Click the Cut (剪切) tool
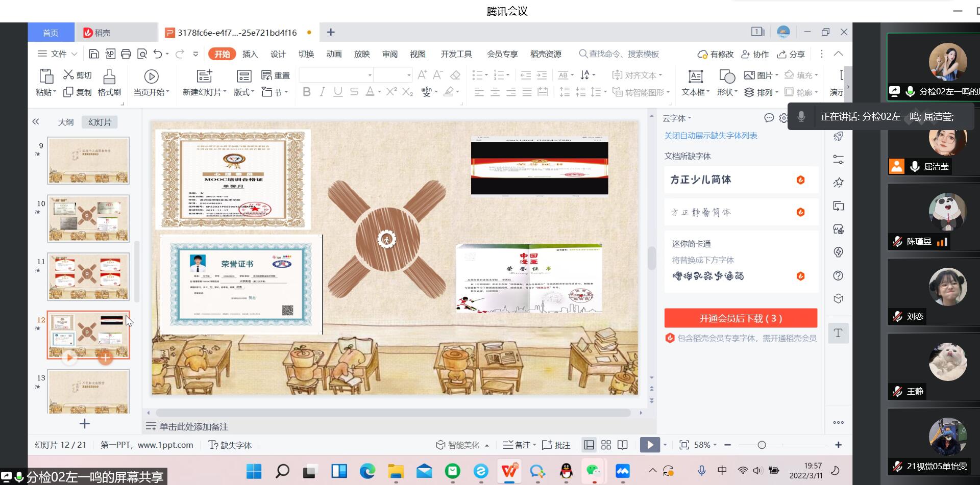Viewport: 980px width, 485px height. [x=78, y=75]
